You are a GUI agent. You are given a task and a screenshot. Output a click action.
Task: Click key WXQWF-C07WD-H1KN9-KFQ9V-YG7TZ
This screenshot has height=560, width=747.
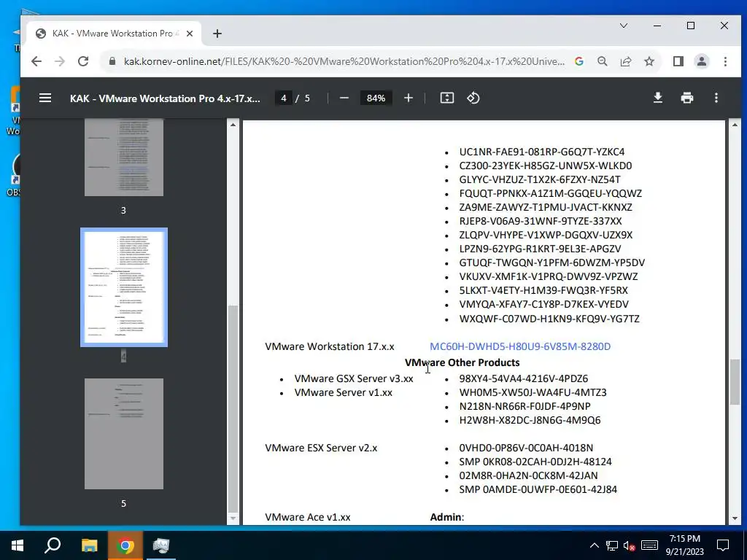549,319
